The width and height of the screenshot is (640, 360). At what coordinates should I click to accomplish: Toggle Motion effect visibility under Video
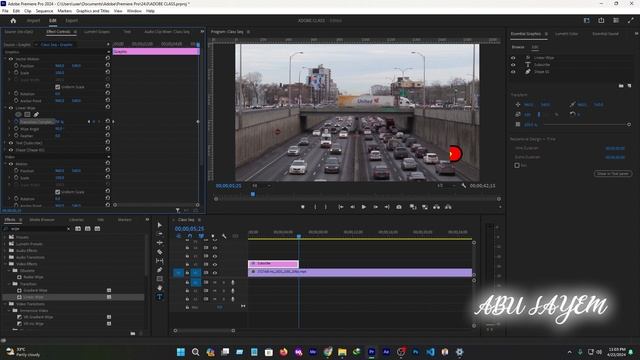coord(11,164)
